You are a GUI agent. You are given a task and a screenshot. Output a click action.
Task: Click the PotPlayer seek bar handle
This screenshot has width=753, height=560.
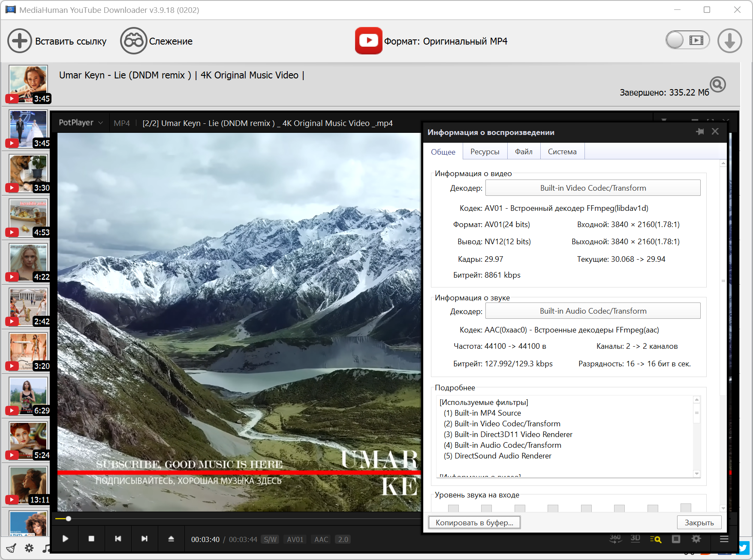tap(68, 519)
